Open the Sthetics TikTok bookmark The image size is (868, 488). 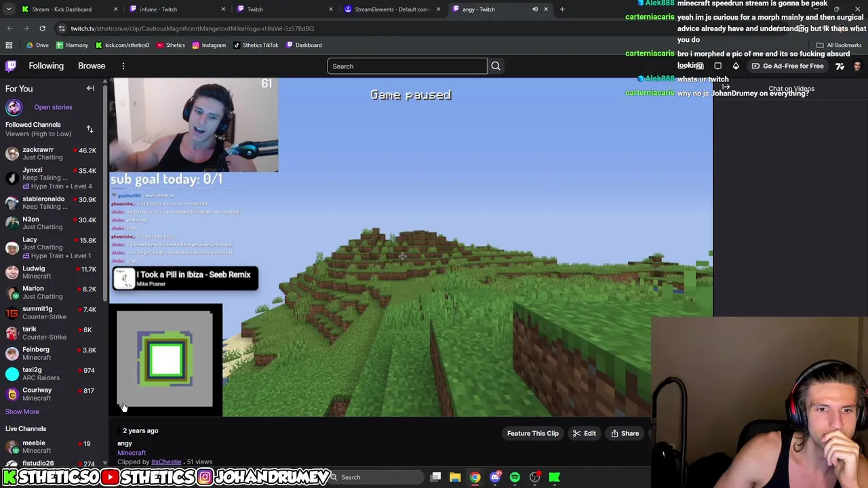coord(256,45)
